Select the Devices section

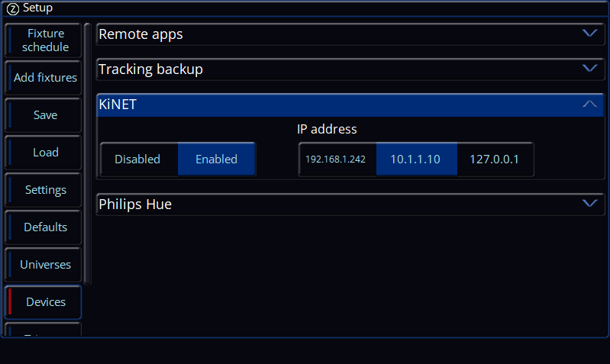(44, 302)
